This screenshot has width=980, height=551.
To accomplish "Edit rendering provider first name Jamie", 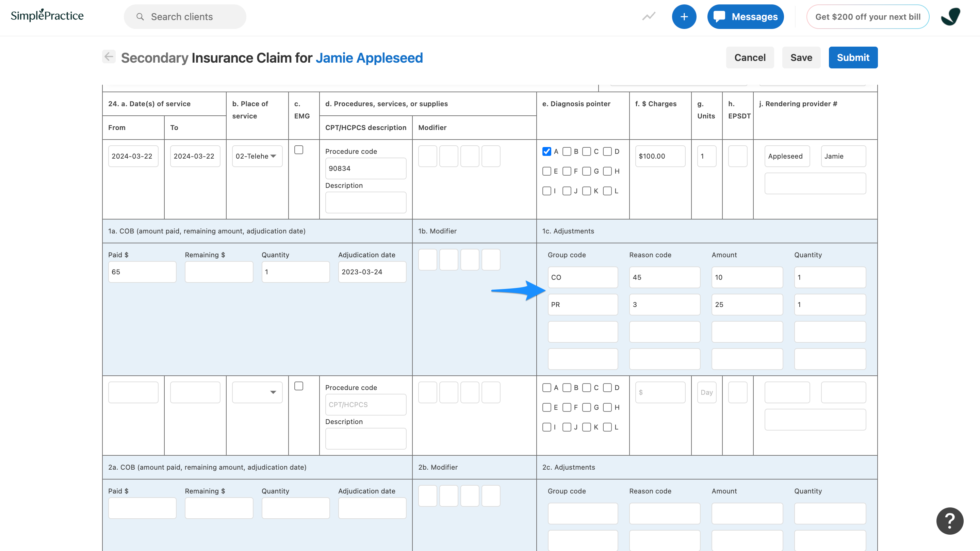I will point(844,156).
